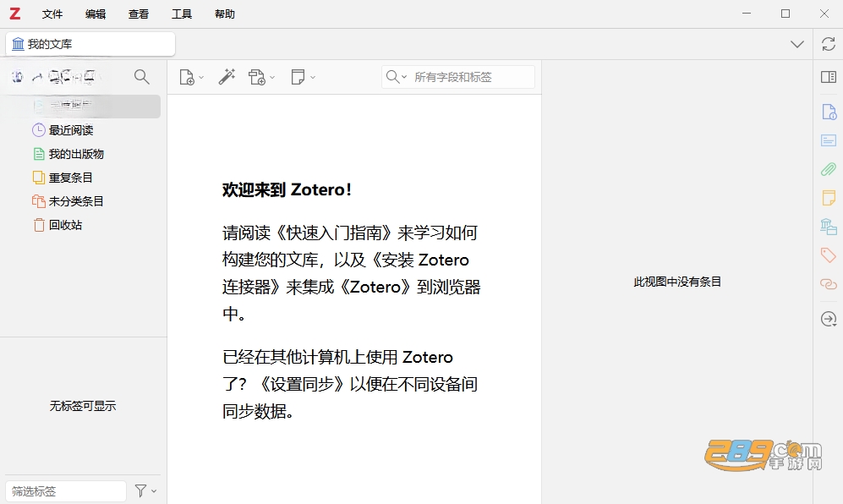Click the library icon on 我的文库 tab
843x504 pixels.
click(19, 44)
